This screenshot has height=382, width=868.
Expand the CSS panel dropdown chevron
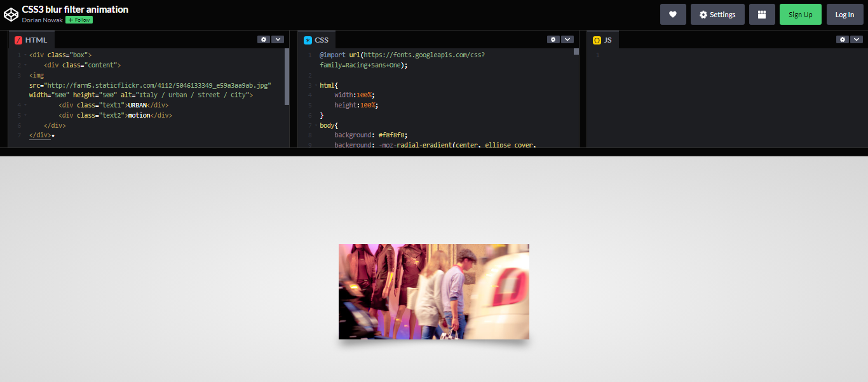(x=567, y=39)
